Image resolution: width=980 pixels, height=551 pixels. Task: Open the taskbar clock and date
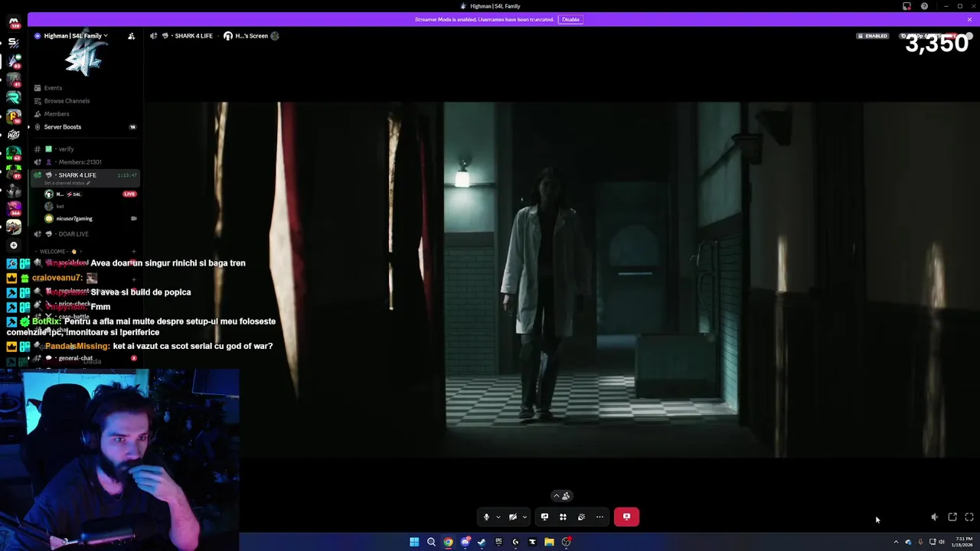click(962, 542)
